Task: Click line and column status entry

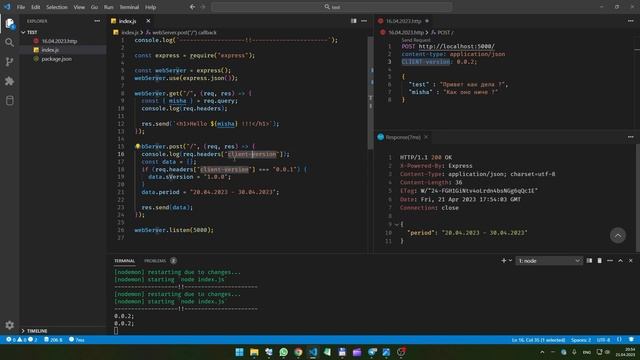Action: [538, 340]
